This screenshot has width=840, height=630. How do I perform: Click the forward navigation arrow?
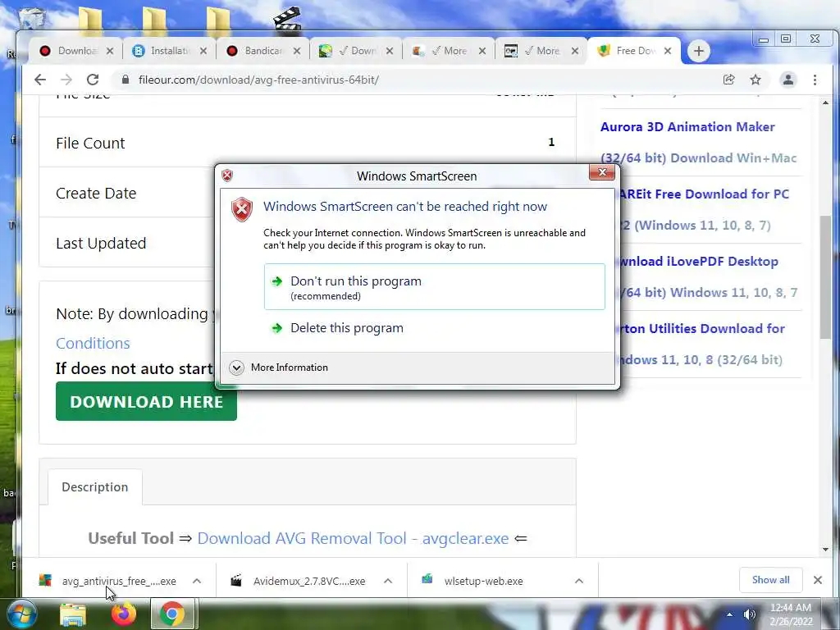coord(66,80)
